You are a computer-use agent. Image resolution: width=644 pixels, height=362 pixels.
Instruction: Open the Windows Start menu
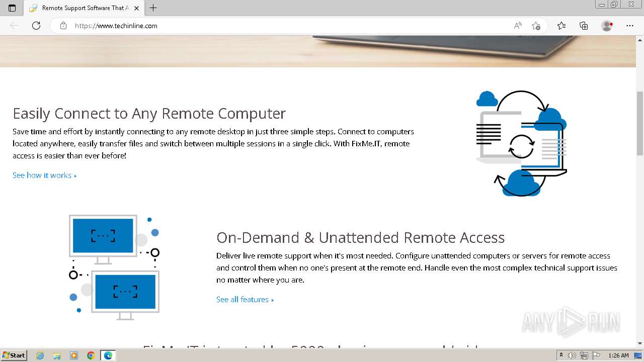click(x=14, y=355)
